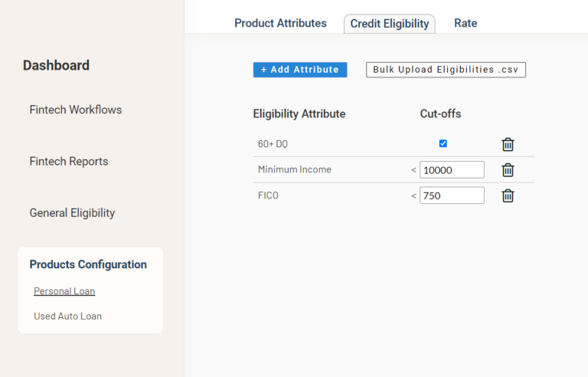588x377 pixels.
Task: Open General Eligibility from the sidebar
Action: tap(72, 212)
